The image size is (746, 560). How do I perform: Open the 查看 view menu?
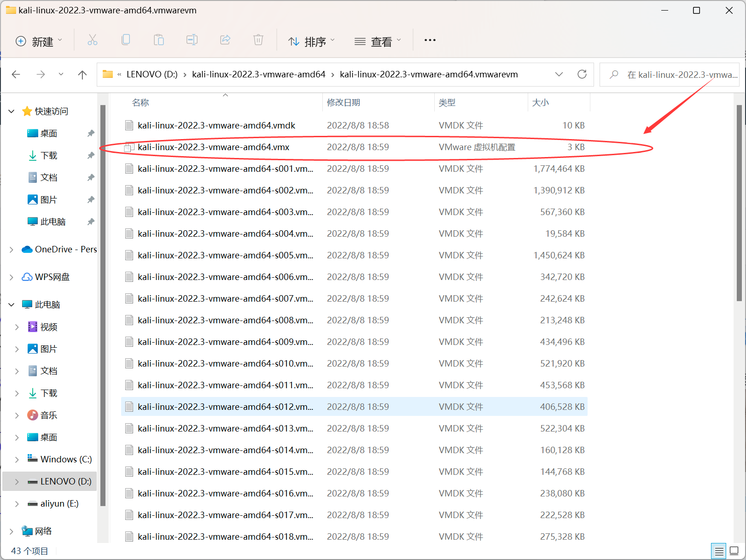click(378, 41)
